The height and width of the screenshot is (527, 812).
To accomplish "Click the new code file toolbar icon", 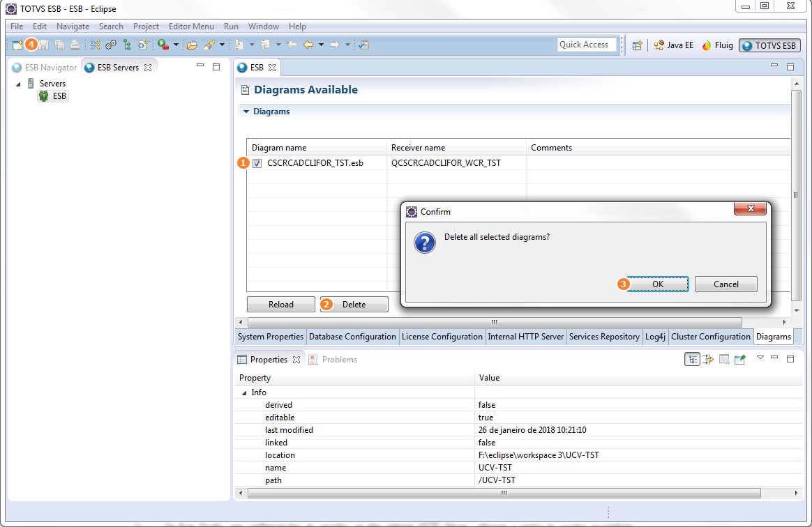I will pos(144,45).
